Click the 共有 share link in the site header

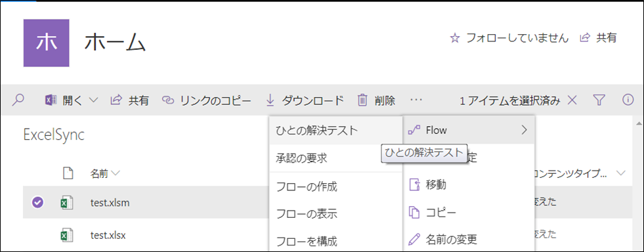598,38
